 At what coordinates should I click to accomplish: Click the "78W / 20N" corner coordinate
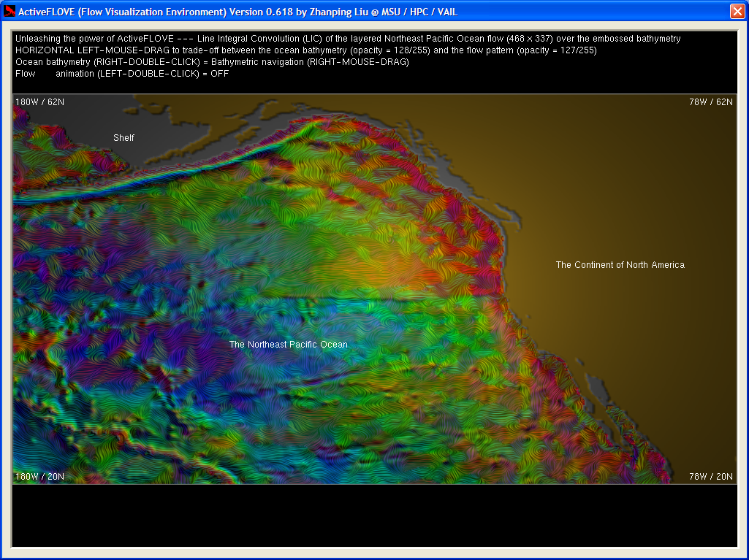[710, 477]
